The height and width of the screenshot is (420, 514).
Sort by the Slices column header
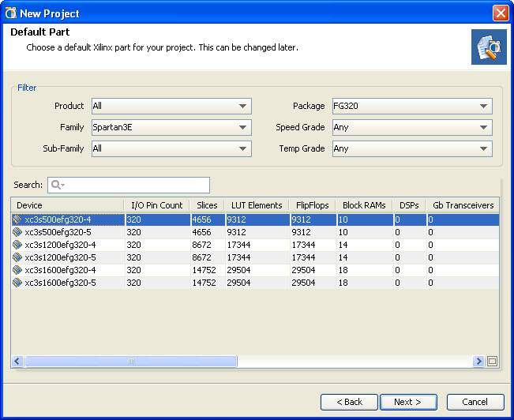[x=207, y=205]
